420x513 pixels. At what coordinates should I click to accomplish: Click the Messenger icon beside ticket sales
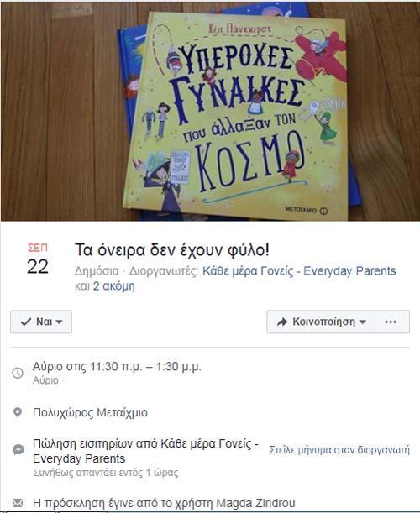18,449
